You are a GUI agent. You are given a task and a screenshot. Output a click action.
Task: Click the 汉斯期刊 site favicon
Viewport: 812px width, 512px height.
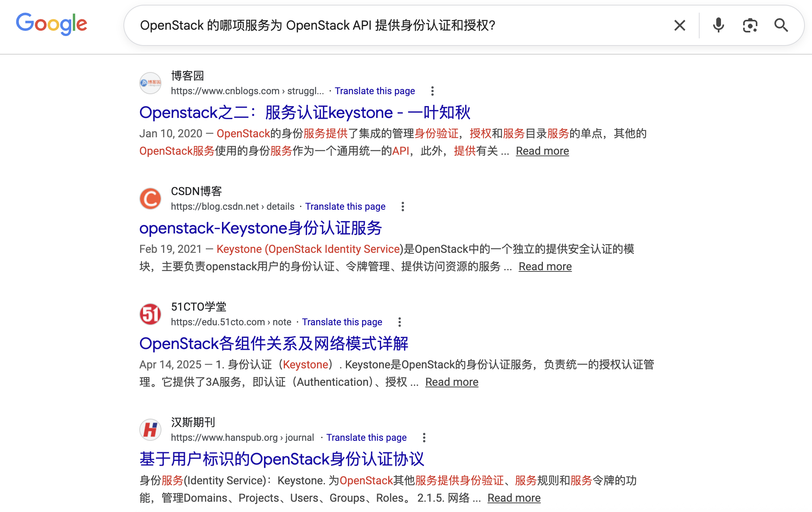click(150, 430)
